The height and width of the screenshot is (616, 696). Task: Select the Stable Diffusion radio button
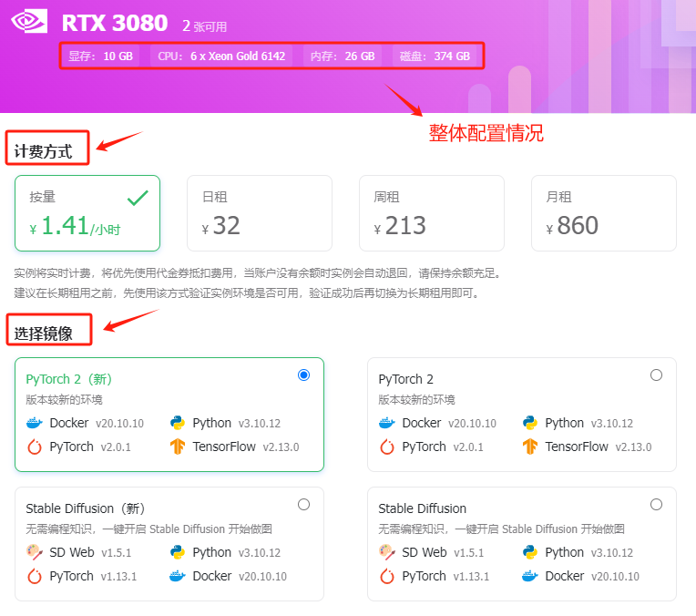656,505
